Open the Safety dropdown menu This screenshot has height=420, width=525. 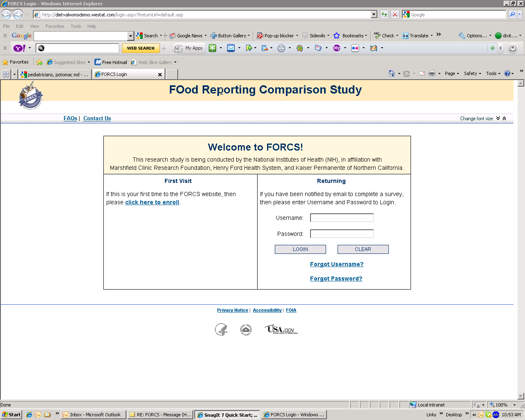(472, 74)
